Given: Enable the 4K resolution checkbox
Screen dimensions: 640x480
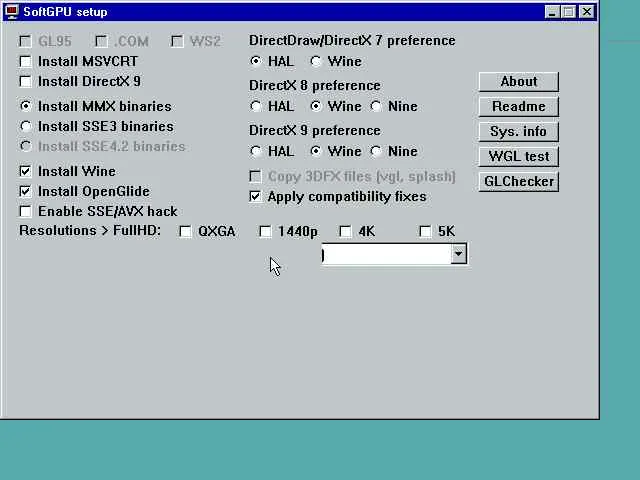Looking at the screenshot, I should pos(345,231).
